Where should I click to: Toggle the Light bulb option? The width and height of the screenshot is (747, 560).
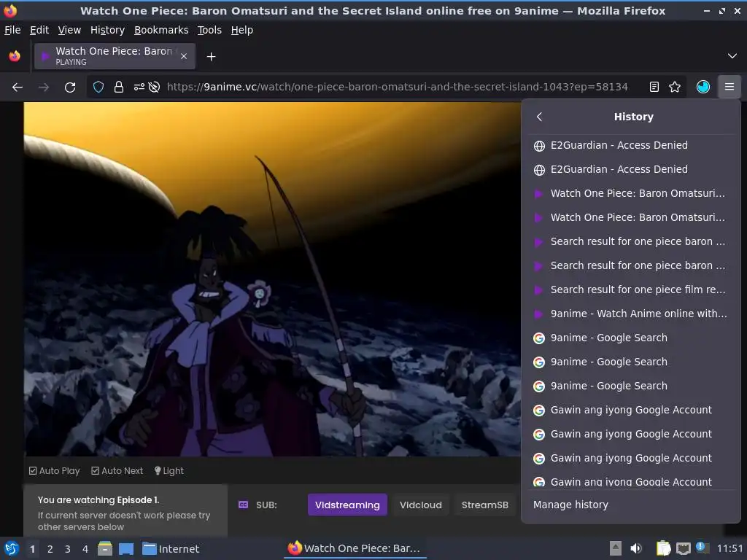point(169,471)
